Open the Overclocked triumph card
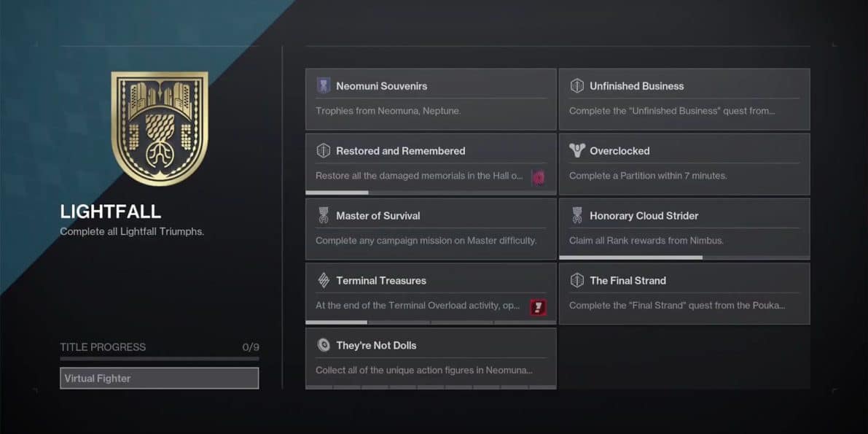 (x=684, y=164)
